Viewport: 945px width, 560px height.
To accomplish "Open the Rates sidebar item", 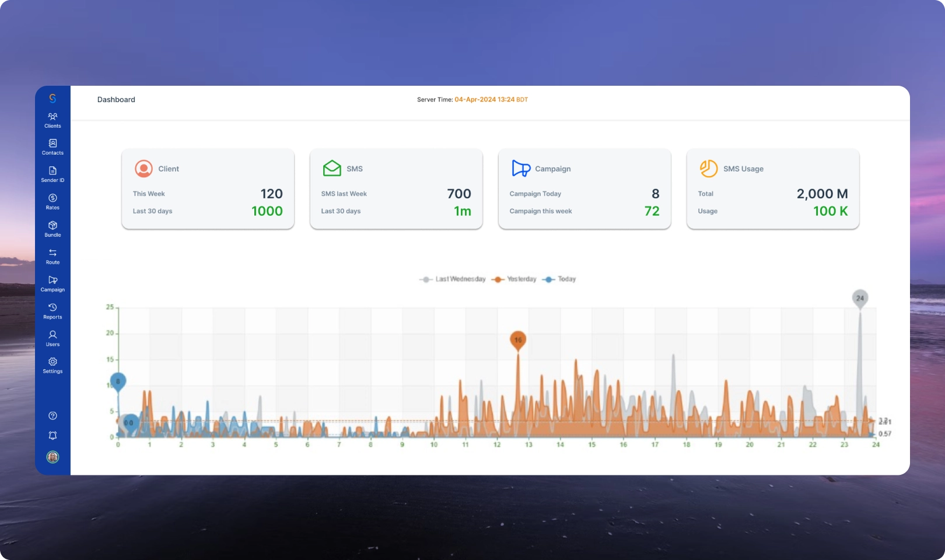I will (52, 202).
